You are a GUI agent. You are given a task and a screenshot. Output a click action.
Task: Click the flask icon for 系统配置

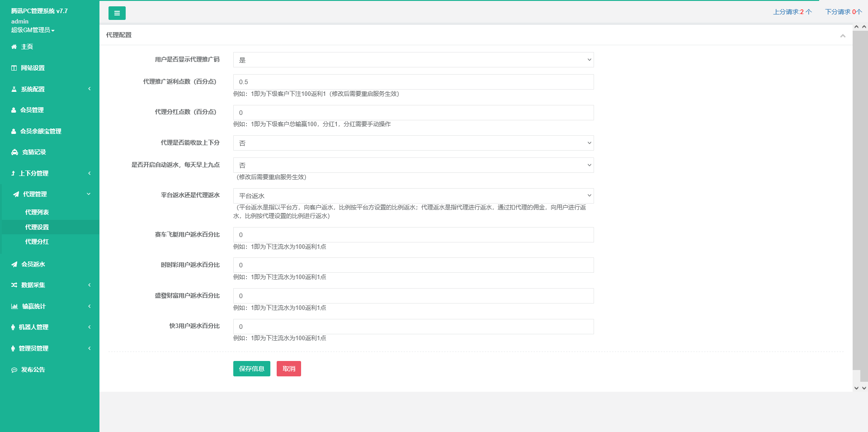(x=14, y=89)
